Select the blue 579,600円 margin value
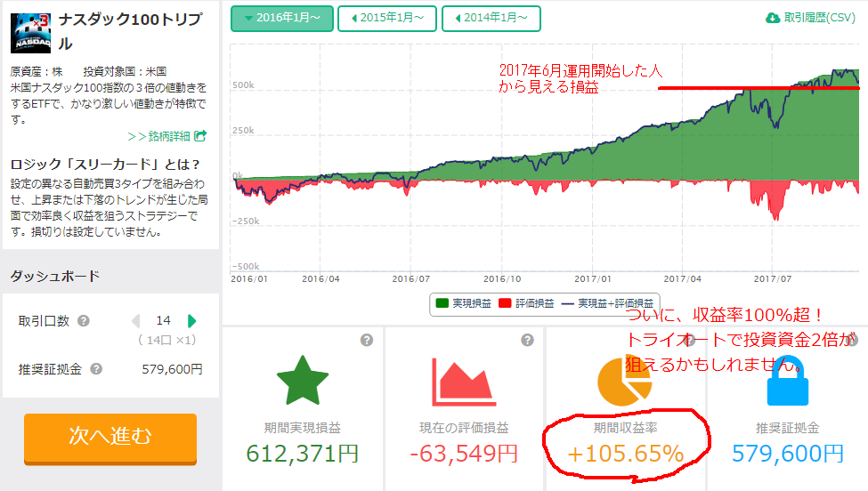The width and height of the screenshot is (868, 491). coord(788,454)
